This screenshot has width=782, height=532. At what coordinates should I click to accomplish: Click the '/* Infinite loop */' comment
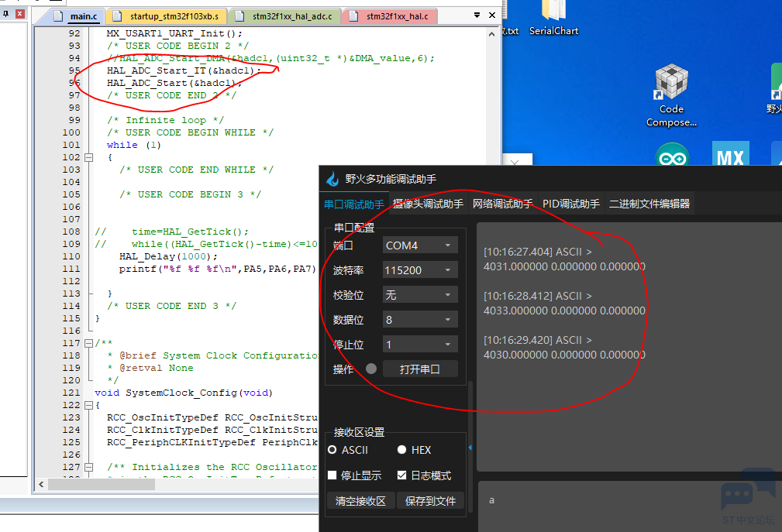point(165,120)
